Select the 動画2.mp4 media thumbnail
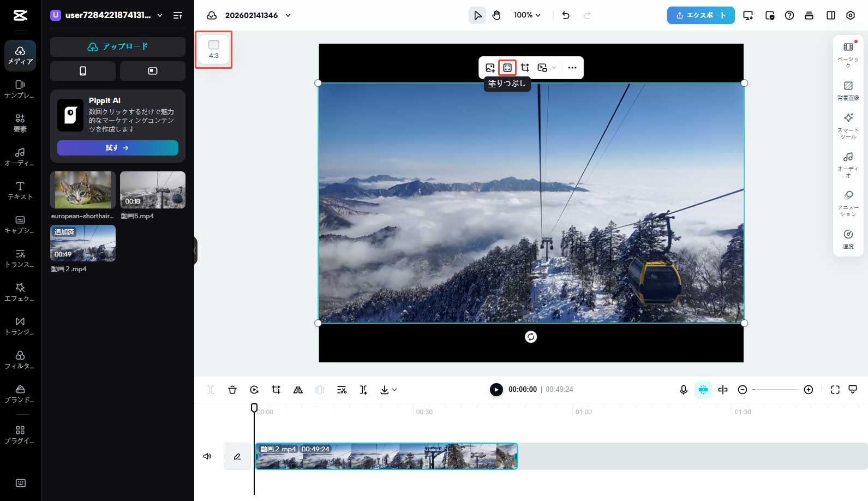The height and width of the screenshot is (501, 868). click(x=83, y=243)
